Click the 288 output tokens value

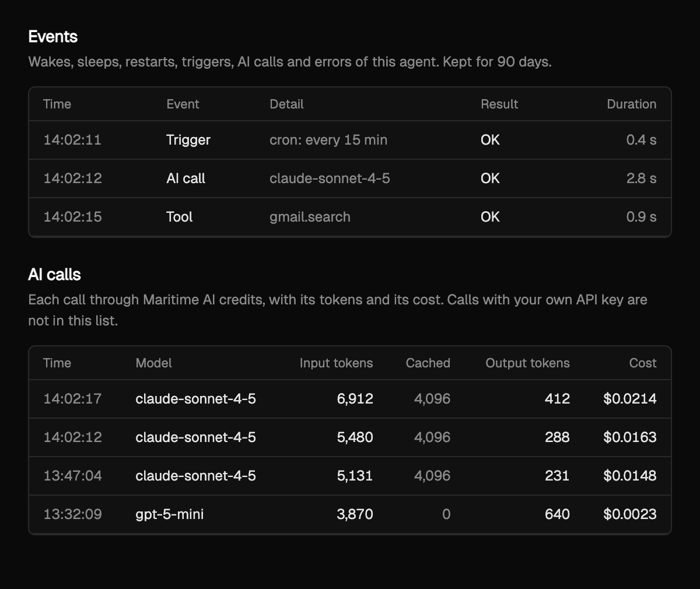click(557, 437)
